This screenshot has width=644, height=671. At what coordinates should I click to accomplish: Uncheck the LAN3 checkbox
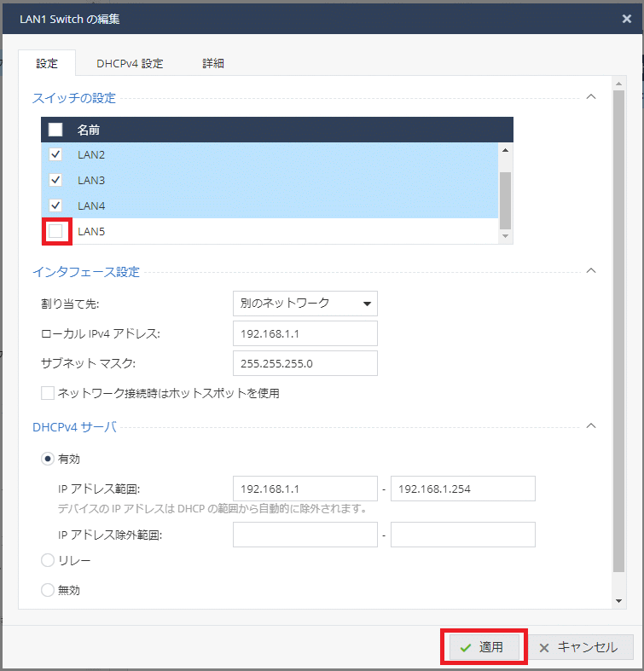(55, 181)
